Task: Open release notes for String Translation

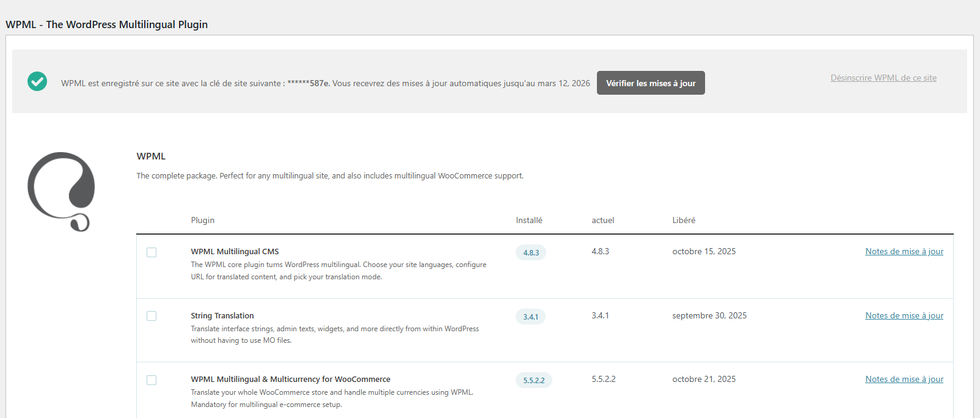Action: pyautogui.click(x=904, y=315)
